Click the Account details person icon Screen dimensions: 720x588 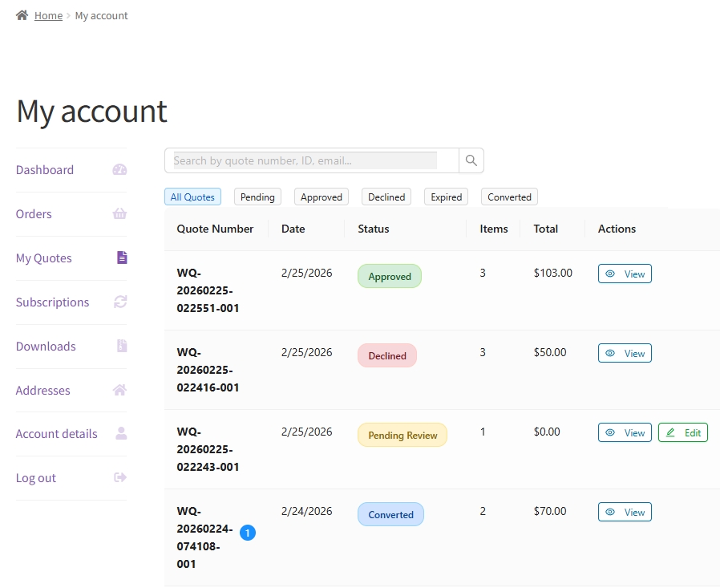(x=121, y=433)
